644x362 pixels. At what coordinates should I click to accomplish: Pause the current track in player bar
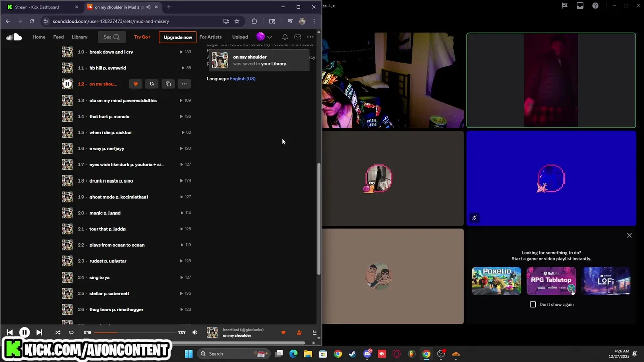pos(24,332)
